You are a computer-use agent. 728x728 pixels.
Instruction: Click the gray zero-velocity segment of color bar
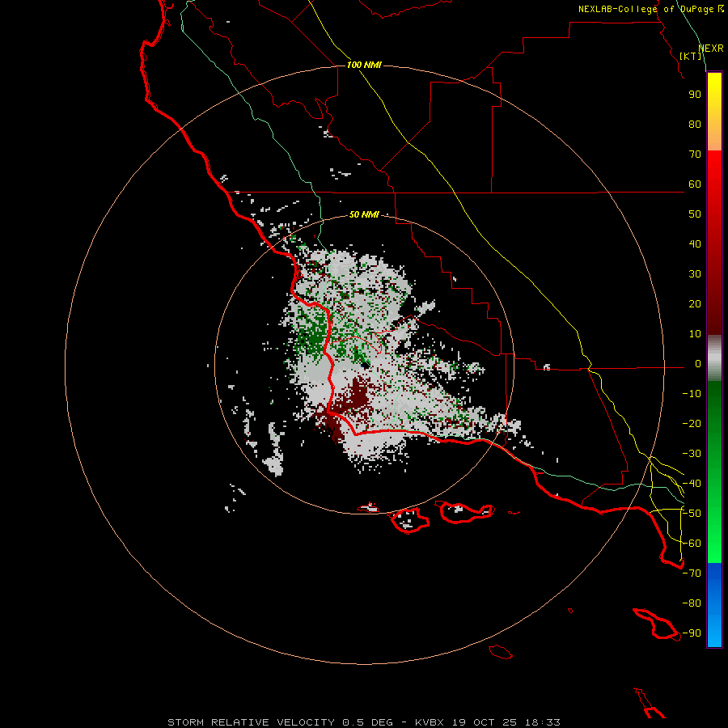pos(714,358)
